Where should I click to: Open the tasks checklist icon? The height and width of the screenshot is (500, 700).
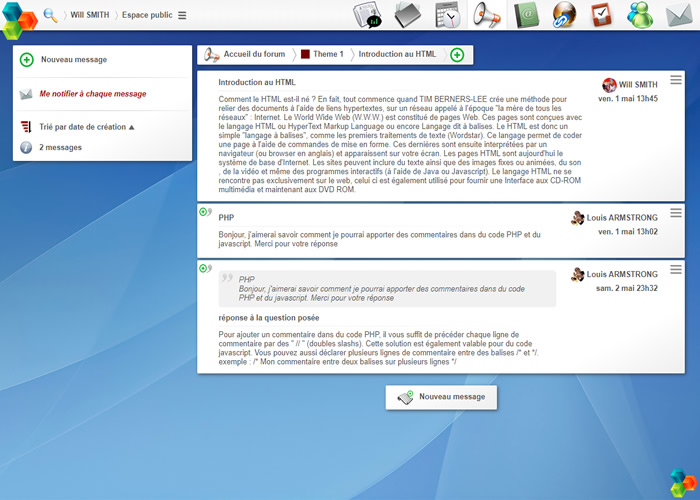(x=602, y=15)
